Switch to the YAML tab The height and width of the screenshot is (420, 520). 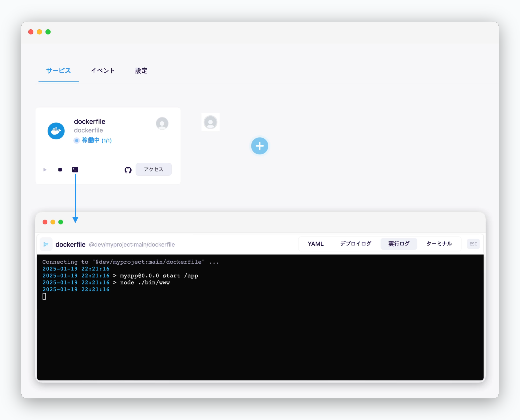coord(316,244)
